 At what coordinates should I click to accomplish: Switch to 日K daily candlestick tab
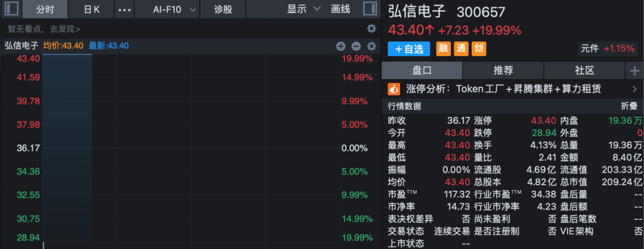click(x=91, y=9)
